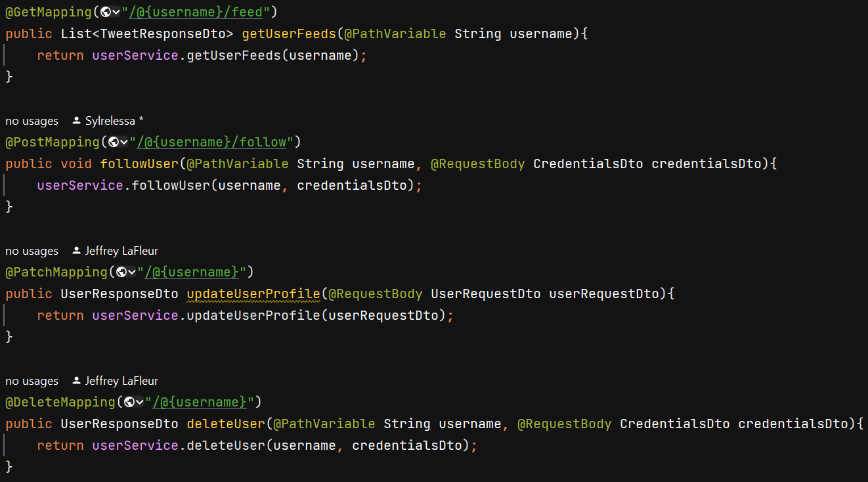This screenshot has width=868, height=482.
Task: Click the underlined updateUserProfile method name
Action: coord(253,294)
